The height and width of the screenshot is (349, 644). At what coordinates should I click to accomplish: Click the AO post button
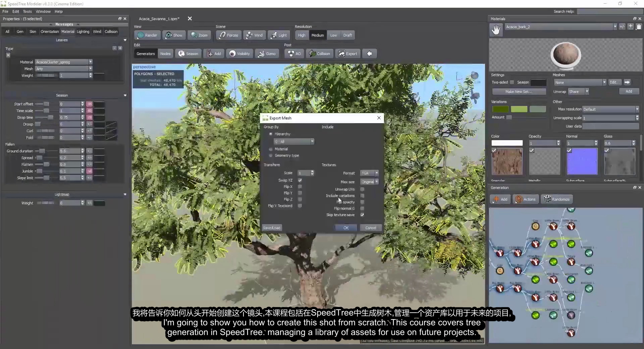pos(294,54)
